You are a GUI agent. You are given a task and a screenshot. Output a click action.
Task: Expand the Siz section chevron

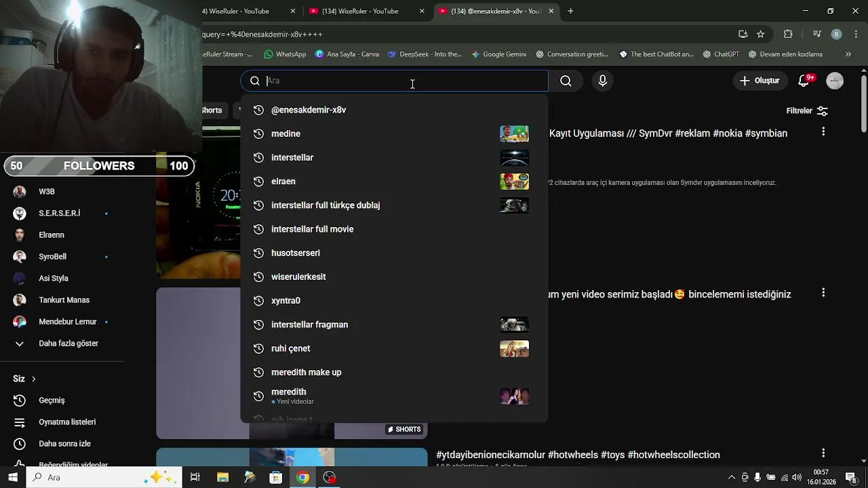click(x=33, y=379)
